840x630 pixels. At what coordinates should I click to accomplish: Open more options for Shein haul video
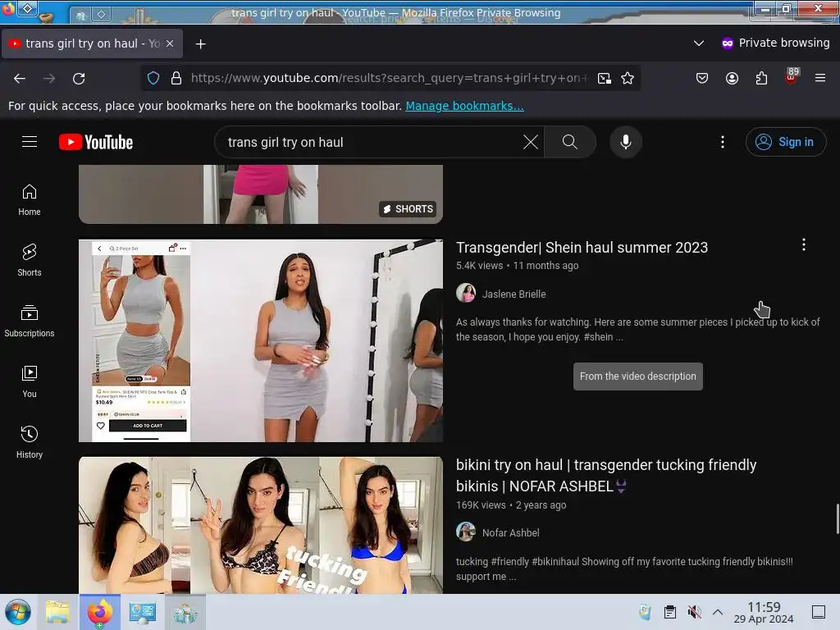(x=804, y=244)
